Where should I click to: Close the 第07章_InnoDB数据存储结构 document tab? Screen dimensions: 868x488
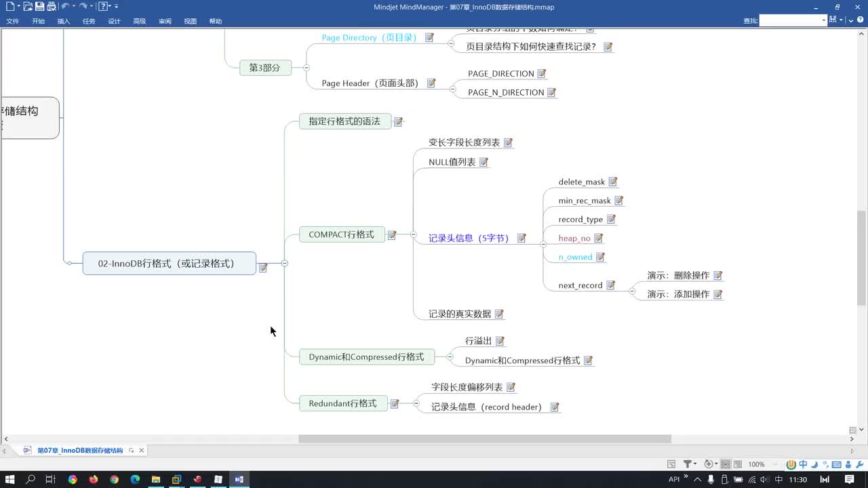tap(142, 451)
